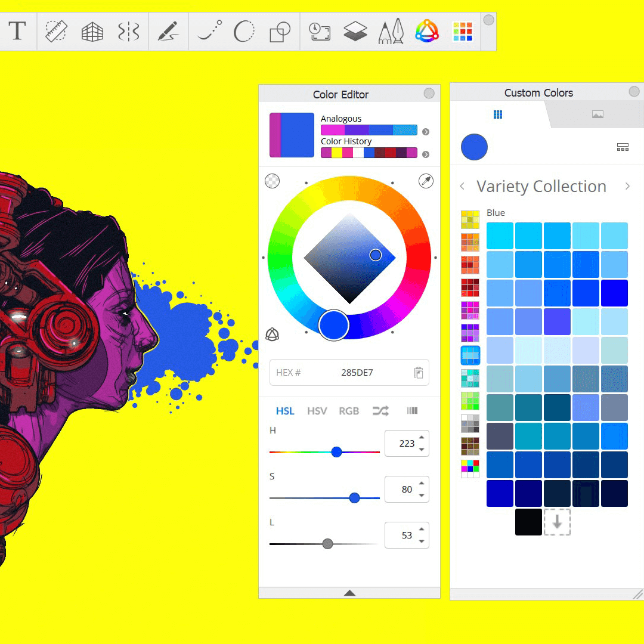Switch to the image palette tab

[x=597, y=114]
